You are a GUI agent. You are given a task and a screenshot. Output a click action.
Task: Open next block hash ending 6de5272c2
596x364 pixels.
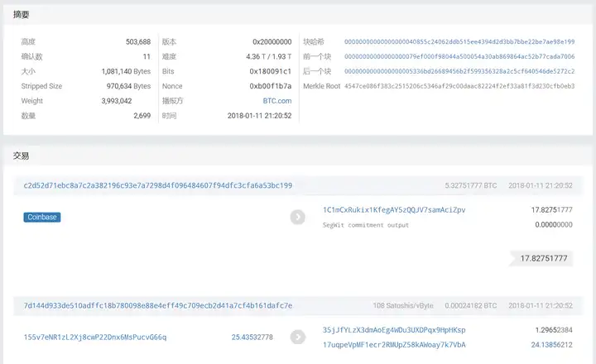coord(459,71)
